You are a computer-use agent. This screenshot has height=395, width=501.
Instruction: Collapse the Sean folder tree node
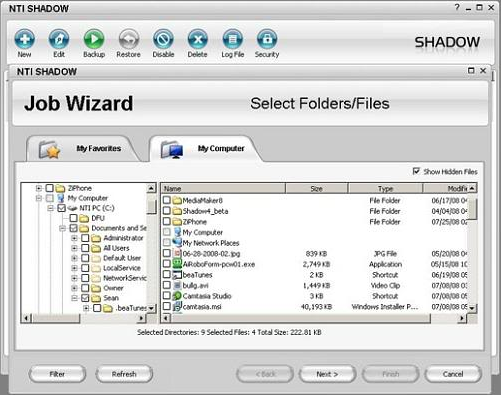[x=74, y=298]
